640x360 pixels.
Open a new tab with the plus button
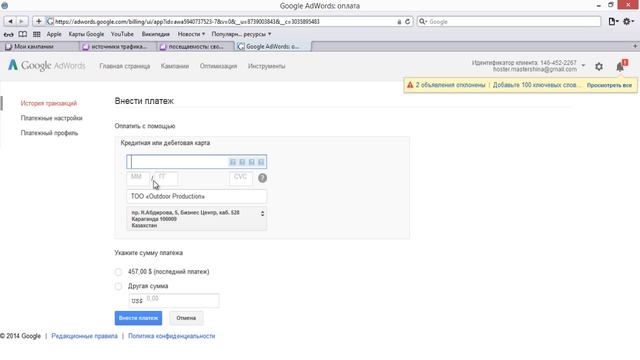coord(635,46)
